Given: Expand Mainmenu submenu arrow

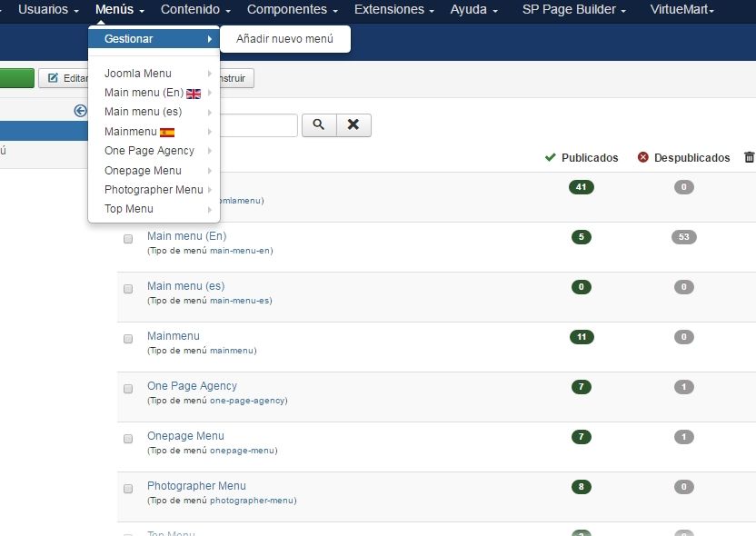Looking at the screenshot, I should (x=210, y=132).
